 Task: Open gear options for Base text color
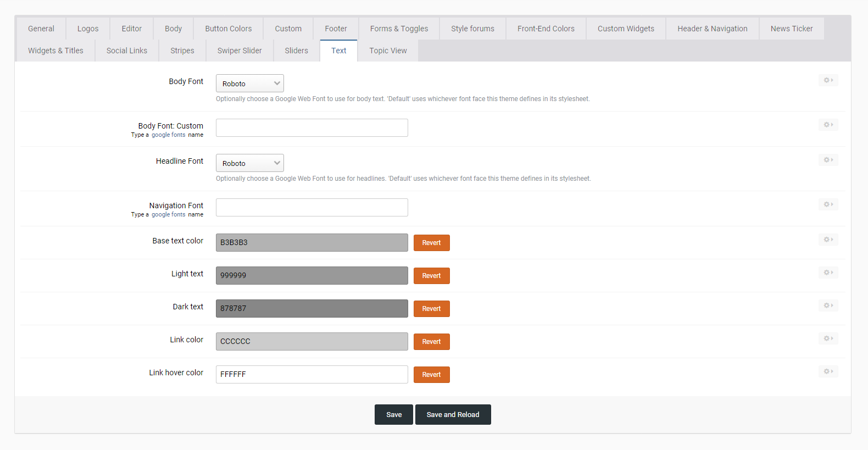(x=828, y=240)
